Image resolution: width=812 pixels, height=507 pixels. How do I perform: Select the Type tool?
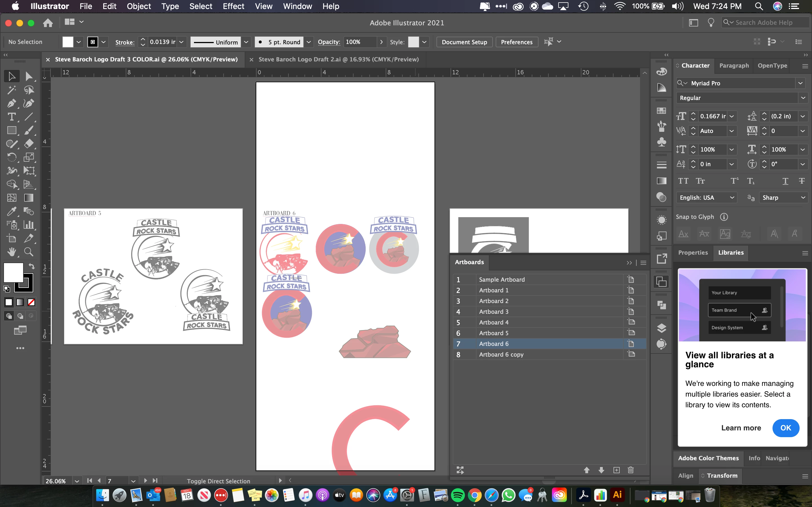tap(11, 117)
